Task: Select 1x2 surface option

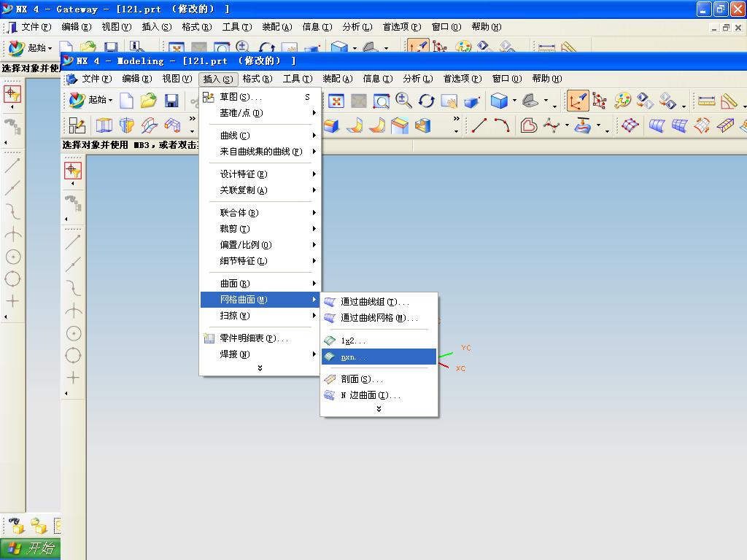Action: (379, 341)
